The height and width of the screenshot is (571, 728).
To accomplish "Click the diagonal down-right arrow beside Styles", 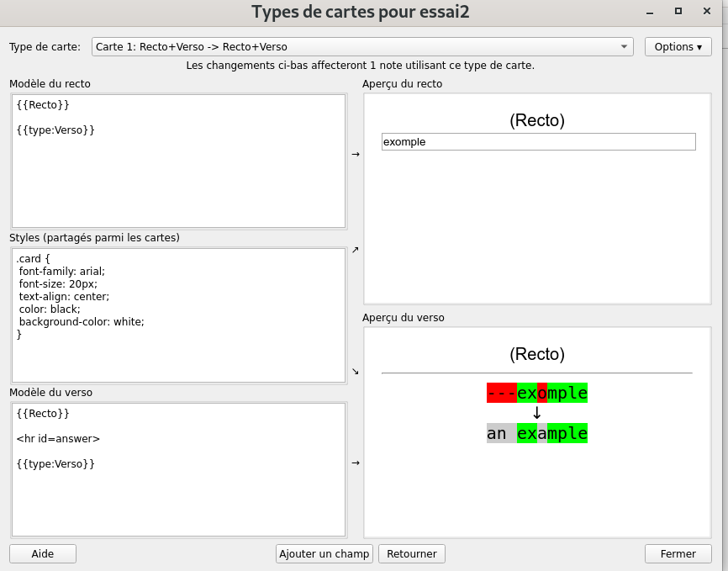I will 355,371.
